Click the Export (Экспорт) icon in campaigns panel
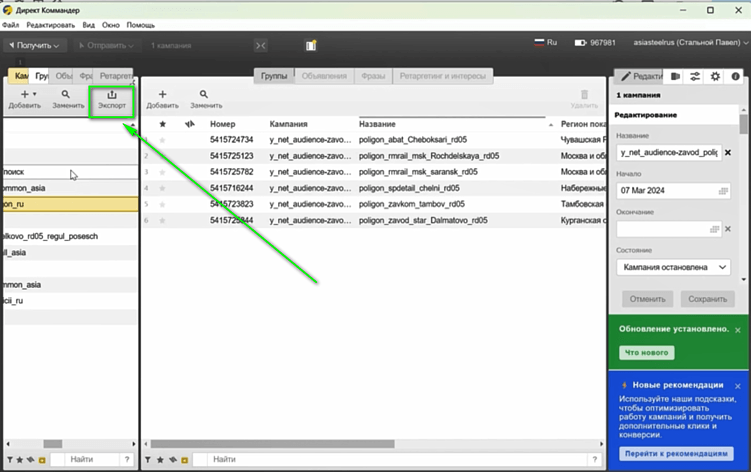This screenshot has width=751, height=472. [112, 95]
